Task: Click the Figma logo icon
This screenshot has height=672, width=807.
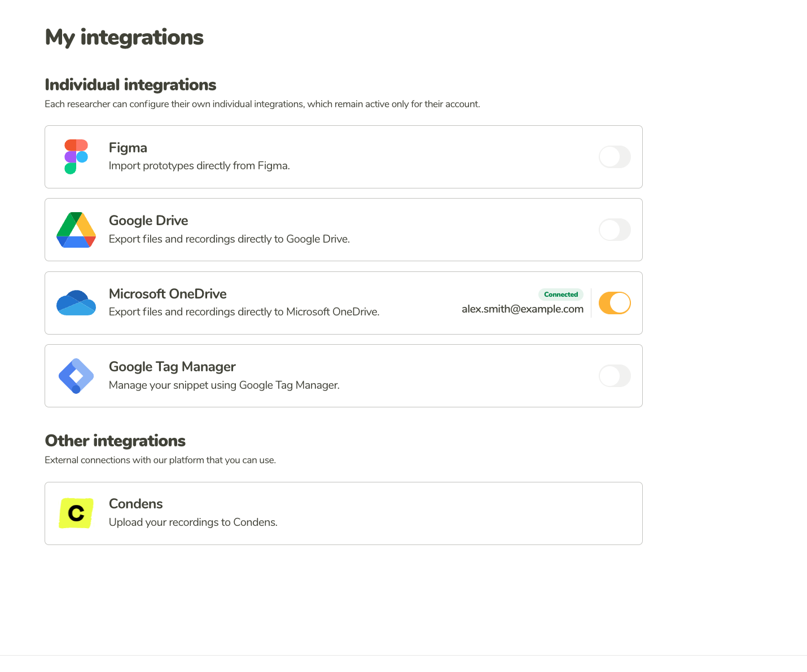Action: (x=76, y=157)
